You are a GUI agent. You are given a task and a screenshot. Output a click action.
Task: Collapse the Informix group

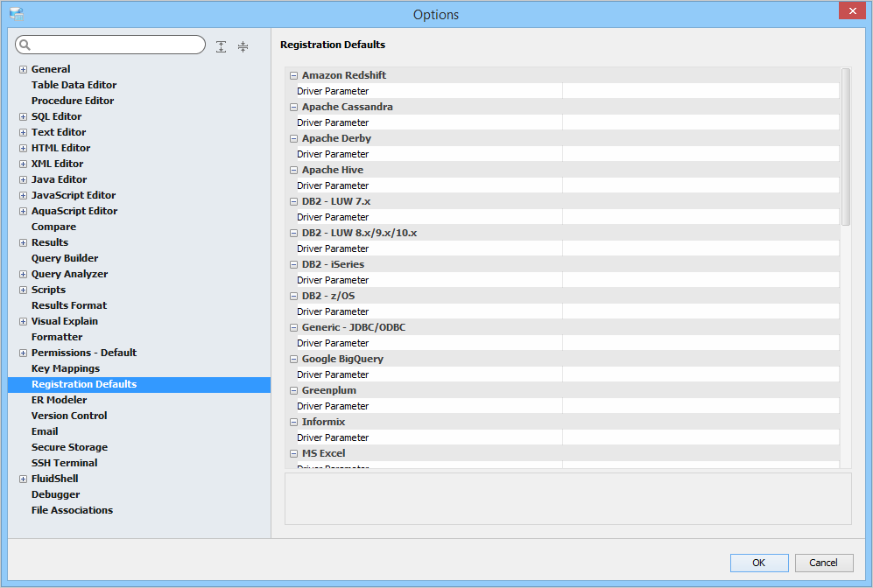coord(293,423)
